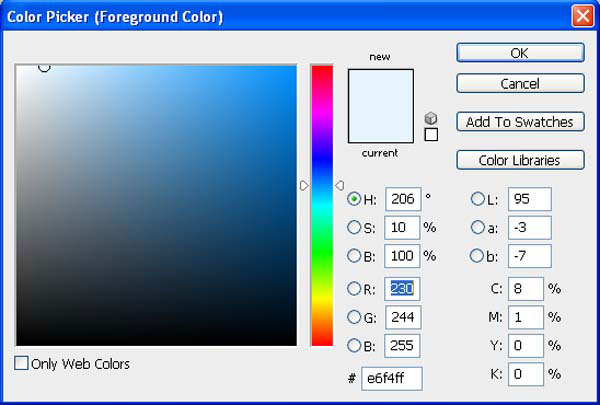
Task: Enable the Only Web Colors checkbox
Action: pyautogui.click(x=22, y=364)
